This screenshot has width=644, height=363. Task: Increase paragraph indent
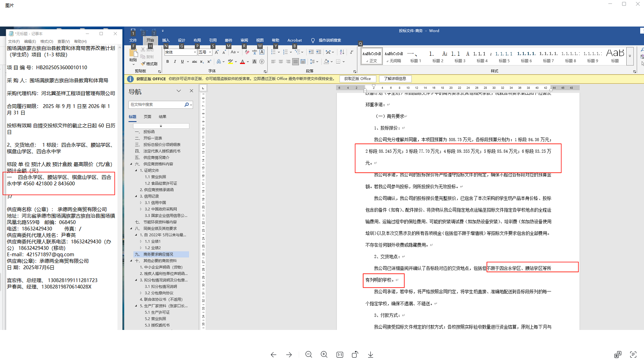(x=319, y=52)
